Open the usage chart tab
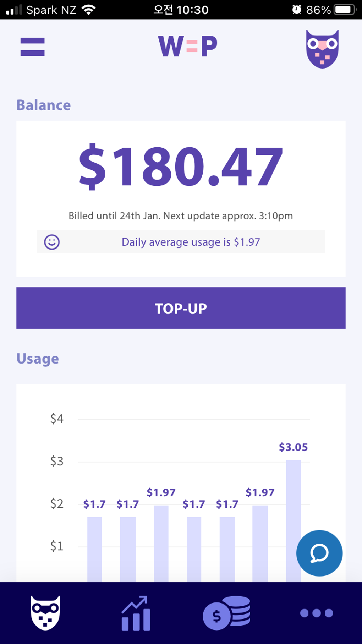Viewport: 362px width, 644px height. (136, 613)
